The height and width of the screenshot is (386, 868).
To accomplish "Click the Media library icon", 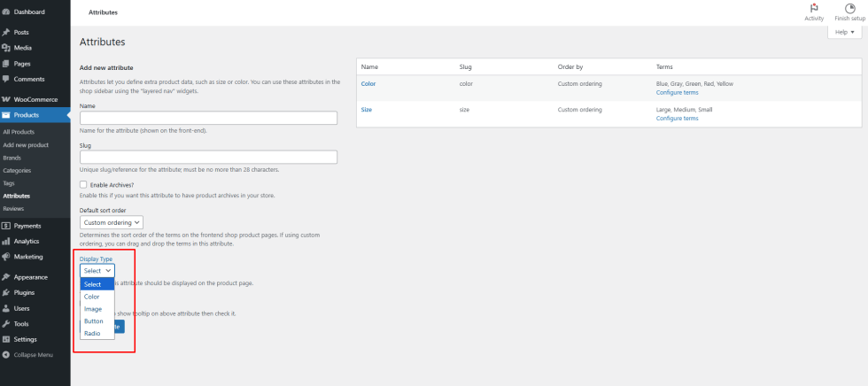I will (x=6, y=48).
